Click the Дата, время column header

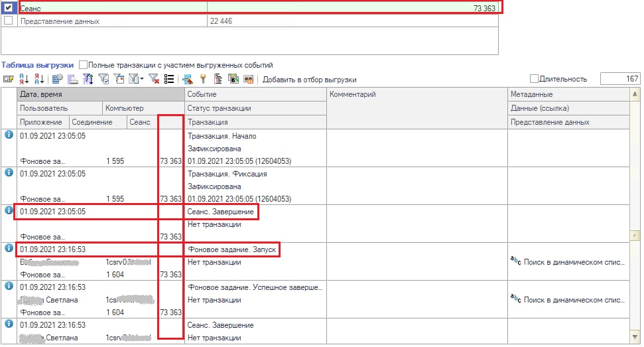tap(101, 94)
